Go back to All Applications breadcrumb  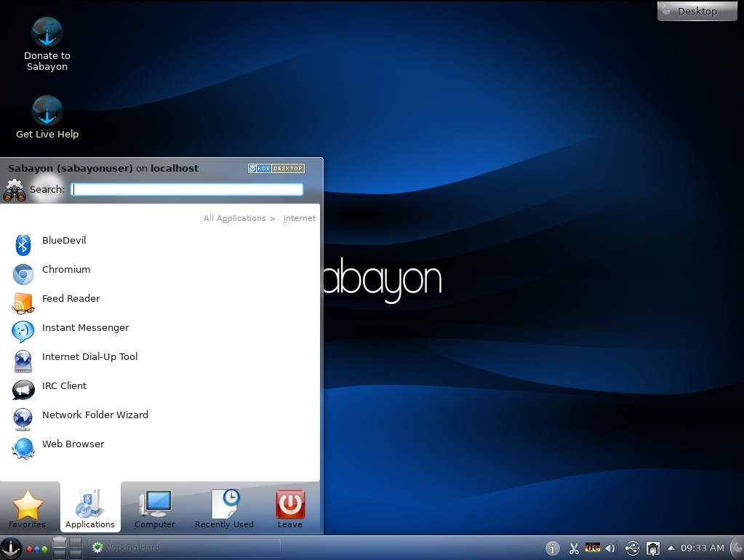point(235,218)
